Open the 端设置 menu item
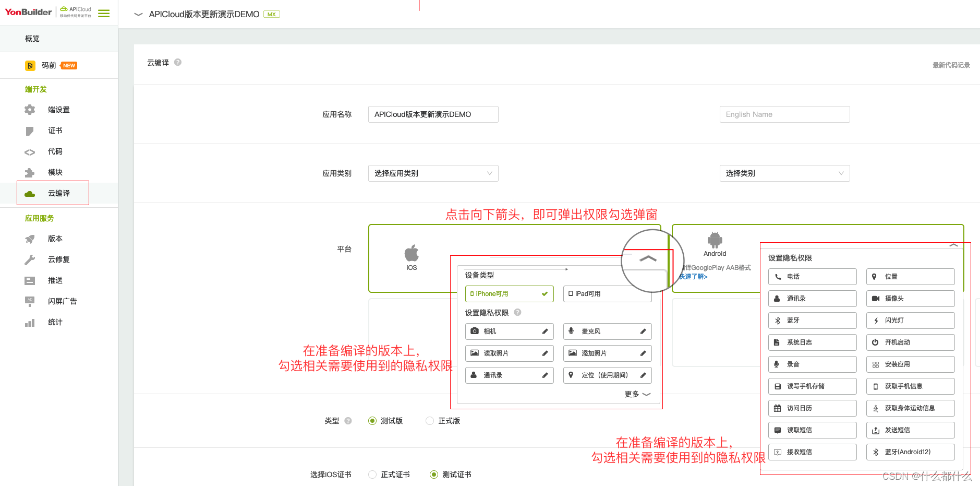Viewport: 980px width, 486px height. pyautogui.click(x=59, y=110)
